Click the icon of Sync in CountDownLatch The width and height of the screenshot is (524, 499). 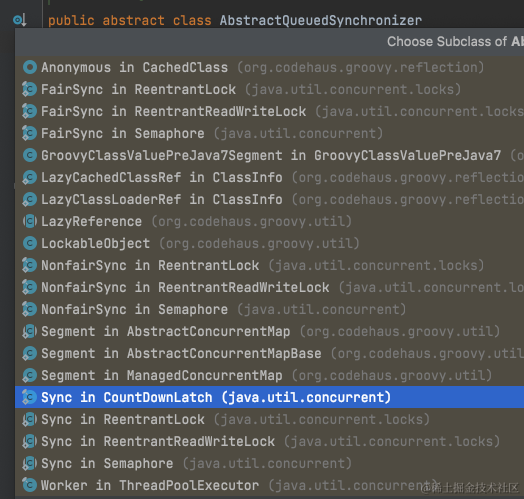click(30, 397)
